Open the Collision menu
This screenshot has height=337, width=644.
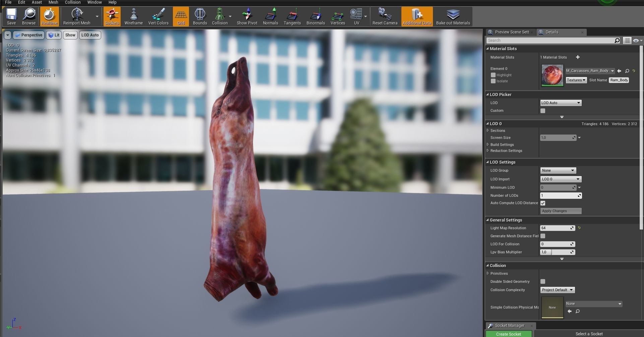coord(73,2)
